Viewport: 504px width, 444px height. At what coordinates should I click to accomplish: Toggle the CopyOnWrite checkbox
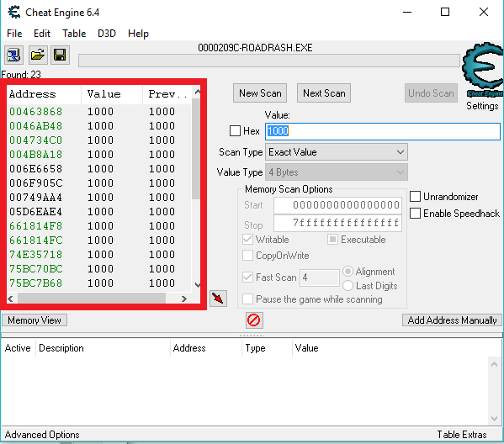click(248, 256)
